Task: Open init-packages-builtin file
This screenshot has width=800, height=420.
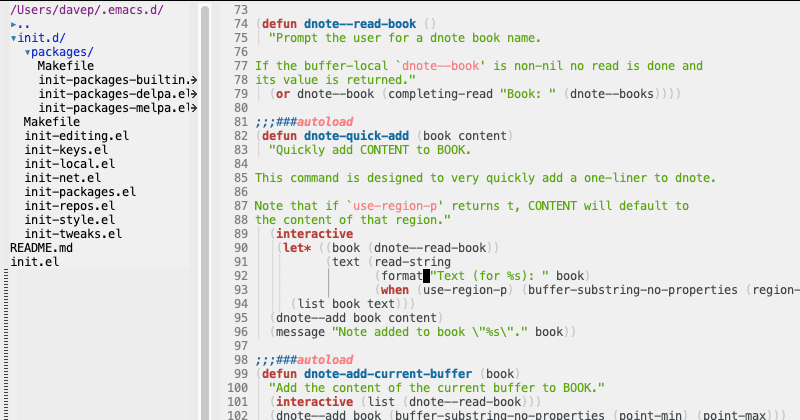Action: 118,80
